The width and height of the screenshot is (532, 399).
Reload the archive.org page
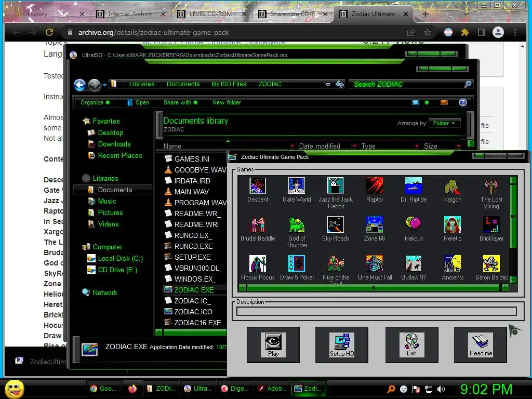(x=49, y=33)
